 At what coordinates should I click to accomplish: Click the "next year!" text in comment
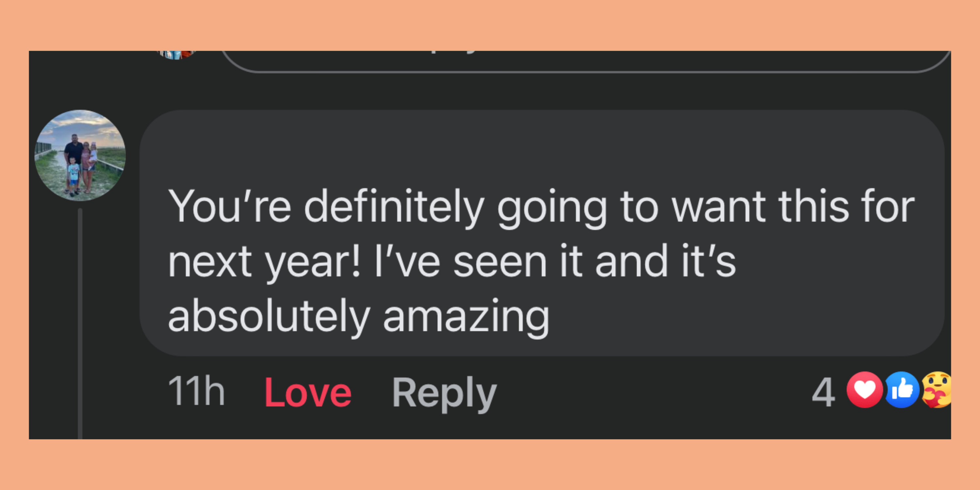point(264,262)
